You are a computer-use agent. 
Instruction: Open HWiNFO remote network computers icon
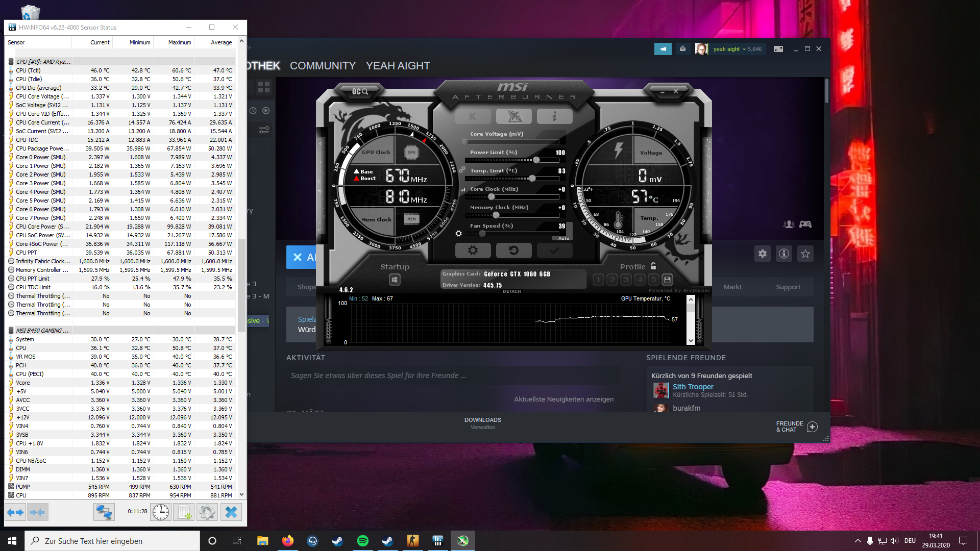(x=104, y=512)
